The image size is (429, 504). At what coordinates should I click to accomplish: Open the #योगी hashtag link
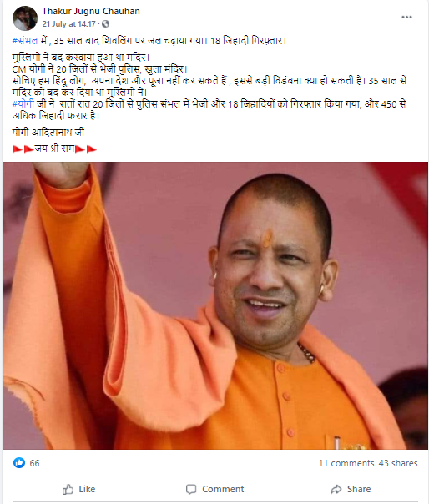[x=23, y=103]
